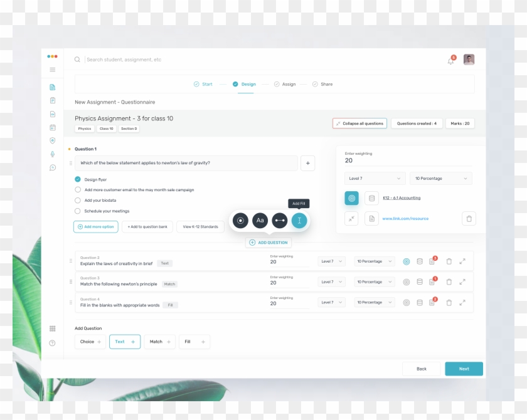
Task: Open the Level 7 dropdown in weighting panel
Action: [x=375, y=179]
